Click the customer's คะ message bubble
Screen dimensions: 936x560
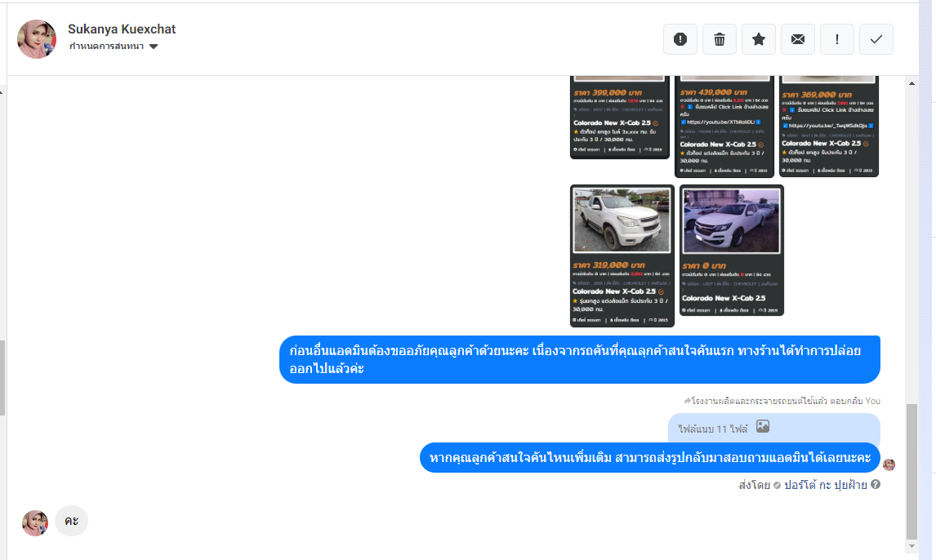(x=72, y=521)
